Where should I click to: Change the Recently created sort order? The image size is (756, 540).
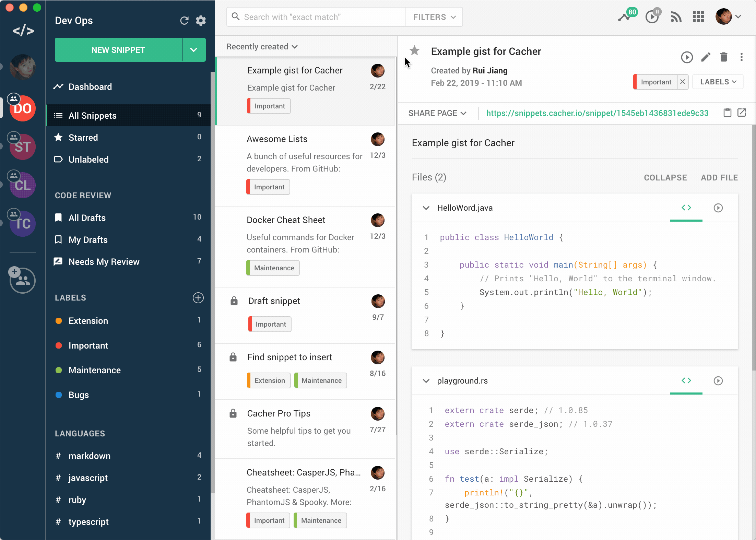point(262,47)
